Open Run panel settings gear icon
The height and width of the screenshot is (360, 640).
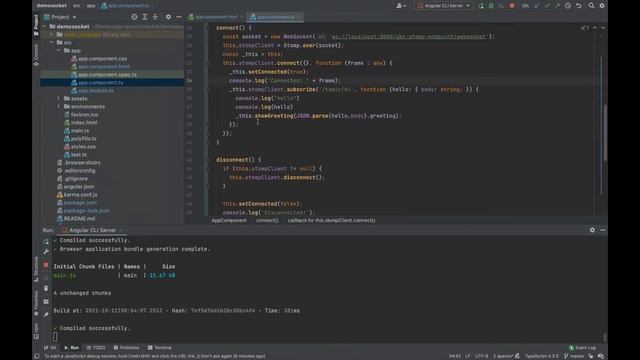click(592, 230)
